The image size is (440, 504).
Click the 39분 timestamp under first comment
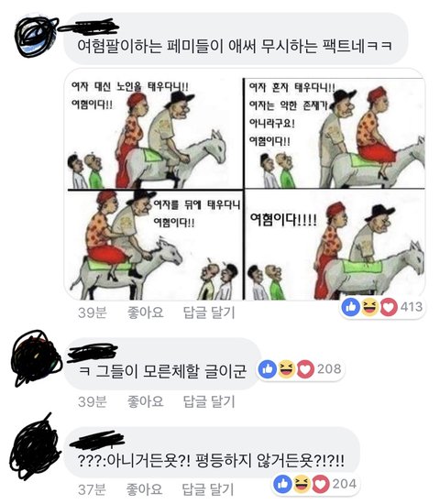coord(93,312)
